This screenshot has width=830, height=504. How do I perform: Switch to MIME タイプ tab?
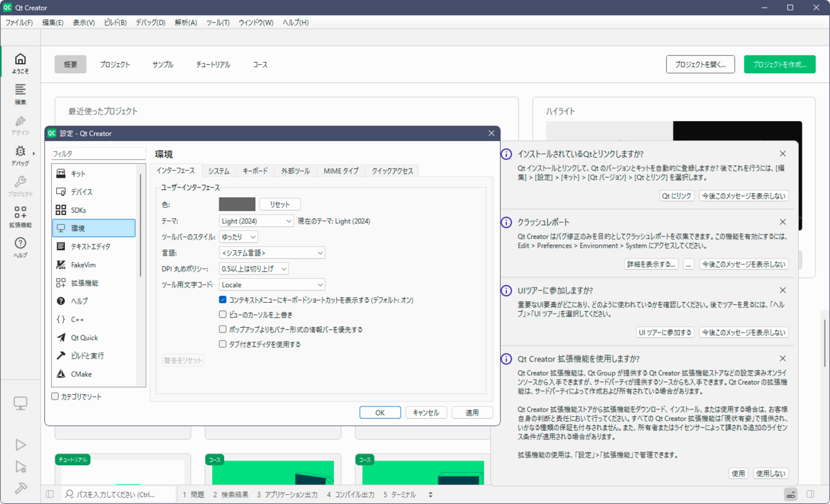pos(341,171)
